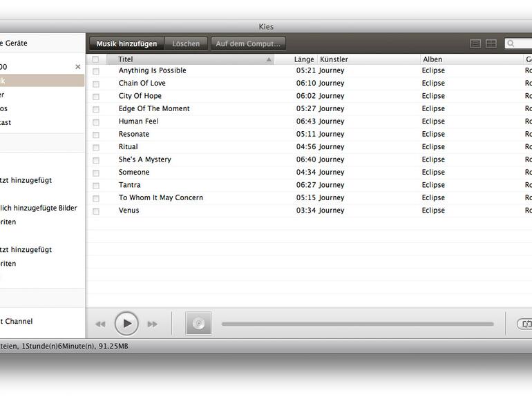The width and height of the screenshot is (532, 399).
Task: Skip to next track
Action: [153, 324]
